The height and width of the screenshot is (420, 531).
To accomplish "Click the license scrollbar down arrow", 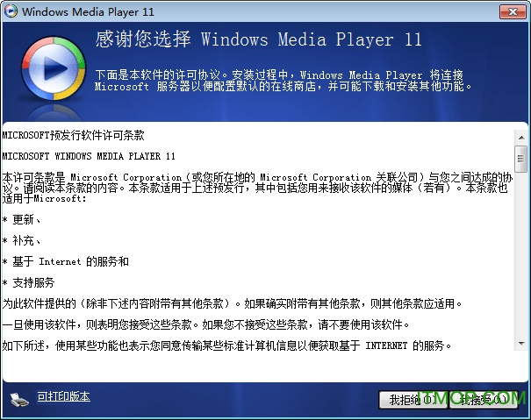I will [521, 344].
